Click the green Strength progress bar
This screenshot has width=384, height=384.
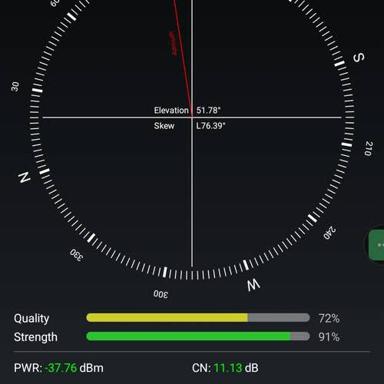pyautogui.click(x=198, y=336)
